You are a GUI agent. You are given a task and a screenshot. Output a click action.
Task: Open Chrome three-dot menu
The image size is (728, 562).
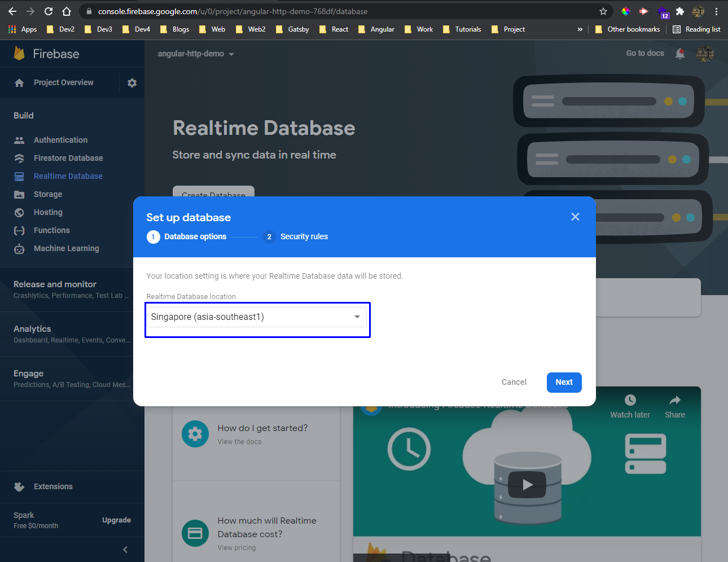(x=716, y=11)
